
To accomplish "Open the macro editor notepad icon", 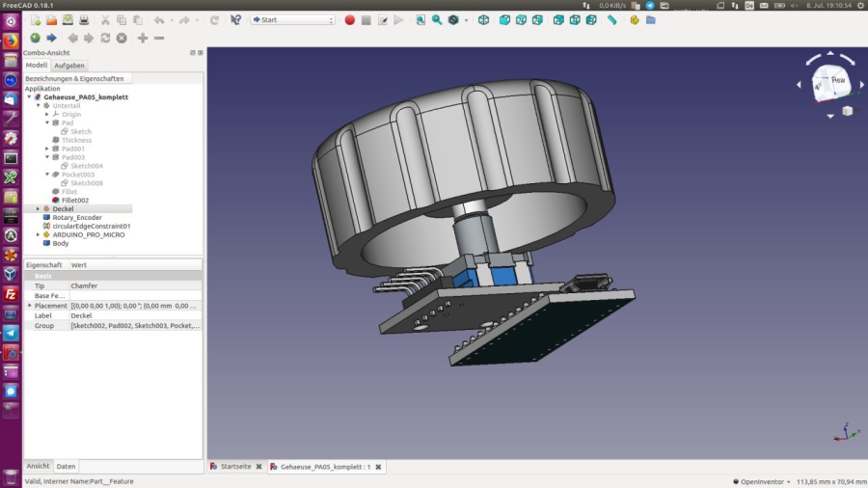I will (383, 20).
